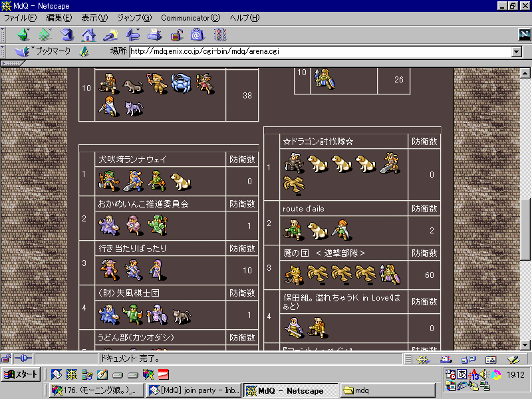Click the Netscape N logo icon

[x=524, y=35]
